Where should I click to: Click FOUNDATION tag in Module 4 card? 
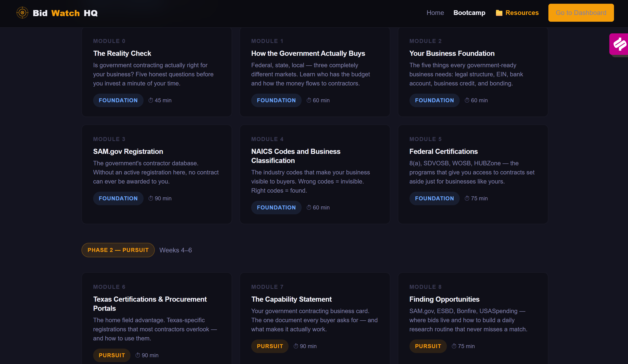pyautogui.click(x=276, y=207)
